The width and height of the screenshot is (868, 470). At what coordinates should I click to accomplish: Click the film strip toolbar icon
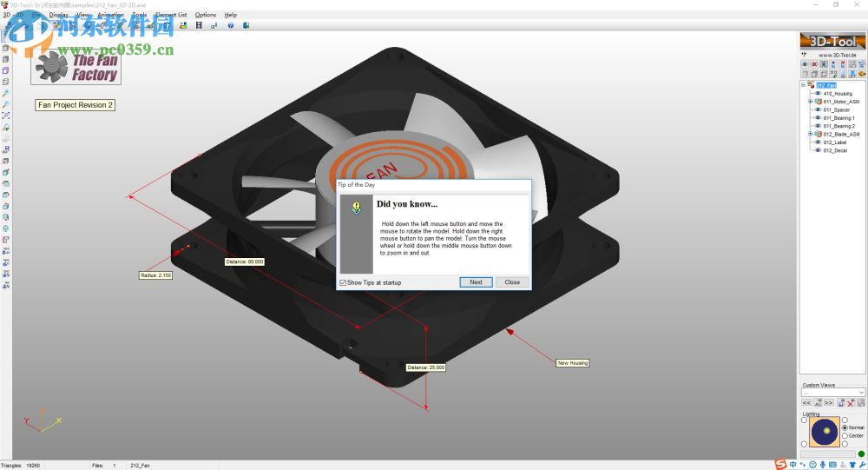point(199,25)
